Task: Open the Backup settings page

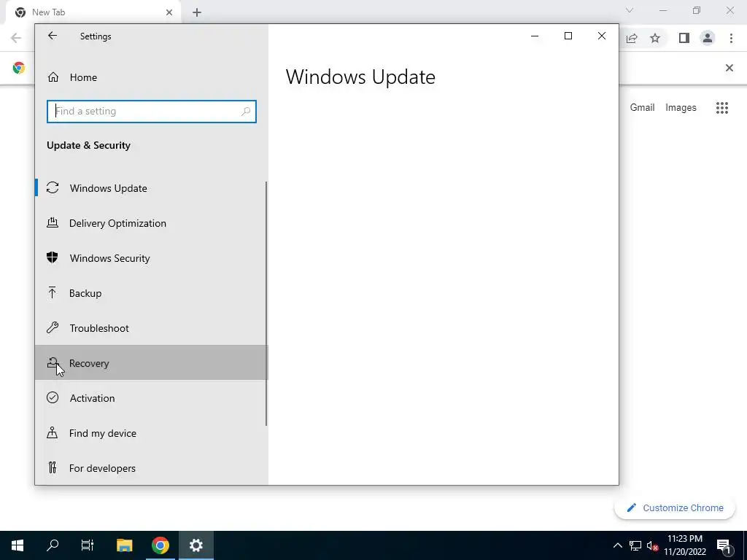Action: pos(152,293)
